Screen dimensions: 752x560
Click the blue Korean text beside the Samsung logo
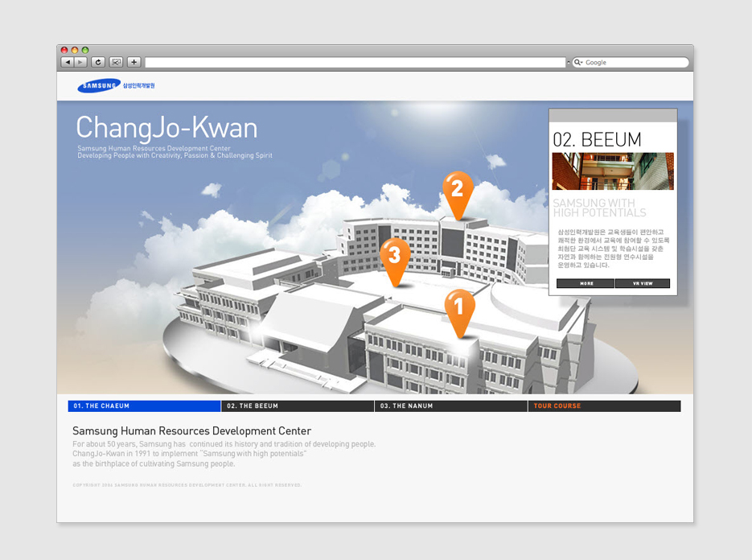click(139, 86)
